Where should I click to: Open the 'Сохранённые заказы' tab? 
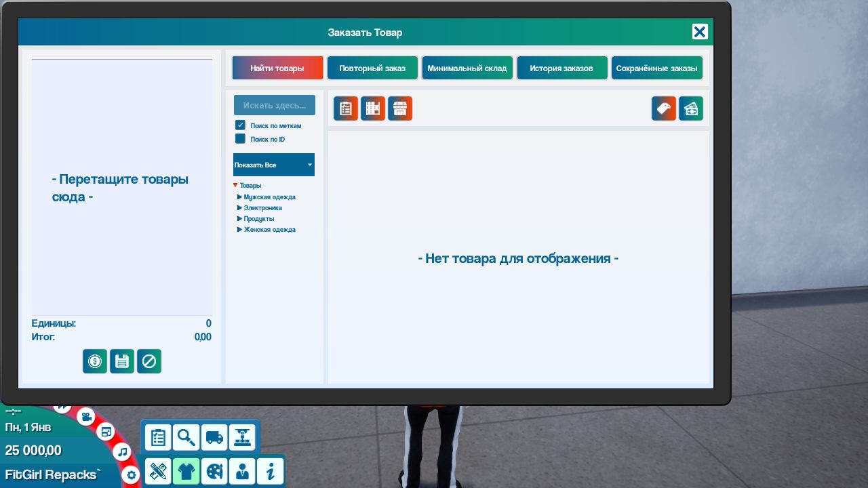tap(656, 68)
